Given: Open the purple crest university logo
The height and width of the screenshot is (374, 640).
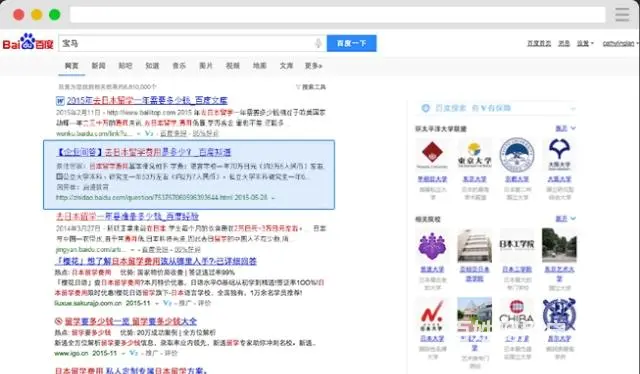Looking at the screenshot, I should pyautogui.click(x=432, y=246).
